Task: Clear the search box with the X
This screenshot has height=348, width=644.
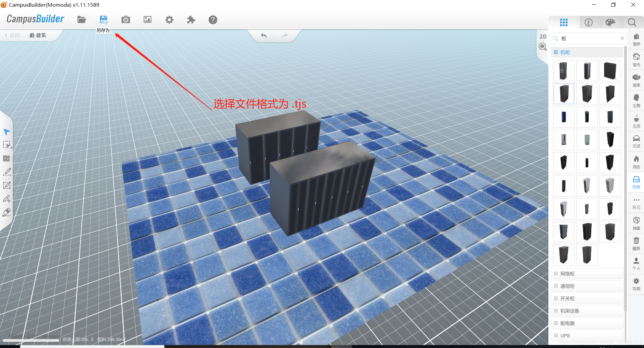Action: click(622, 38)
